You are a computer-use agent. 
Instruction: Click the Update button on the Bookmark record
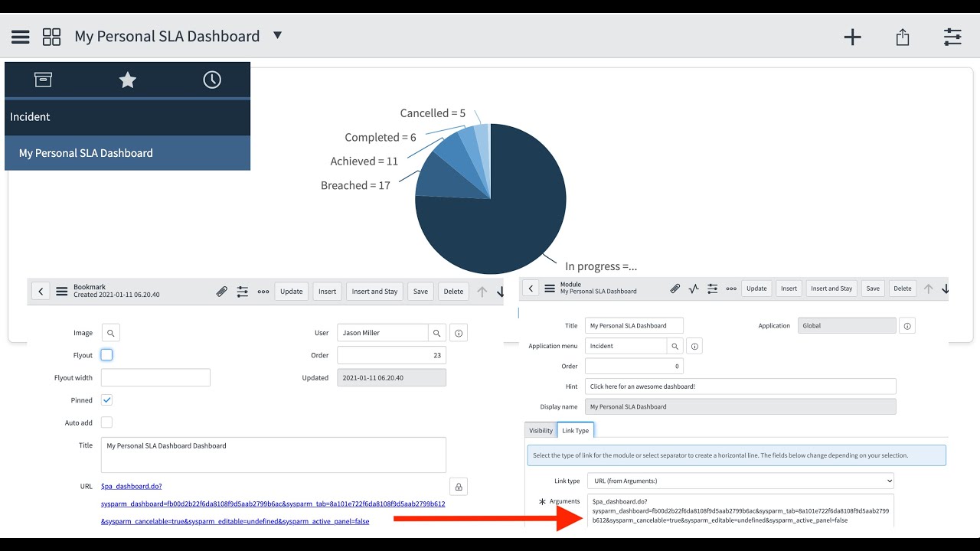291,291
